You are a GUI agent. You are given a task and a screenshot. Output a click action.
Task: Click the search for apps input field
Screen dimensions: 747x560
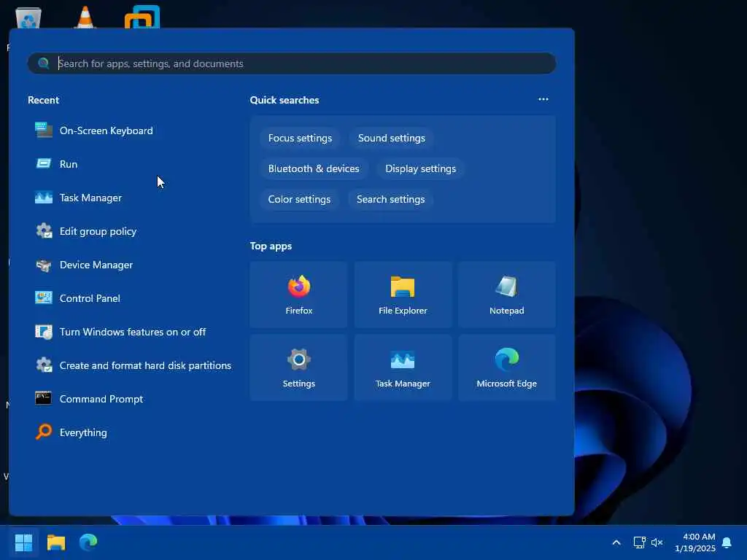[292, 63]
